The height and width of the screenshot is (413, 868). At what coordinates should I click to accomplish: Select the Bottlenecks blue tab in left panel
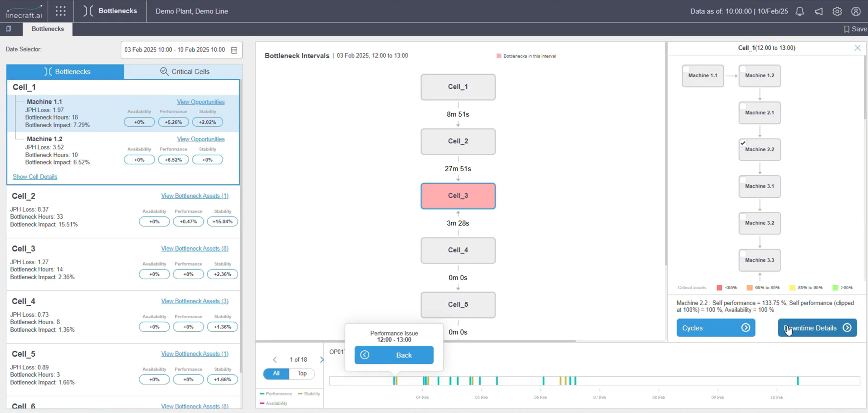click(65, 72)
